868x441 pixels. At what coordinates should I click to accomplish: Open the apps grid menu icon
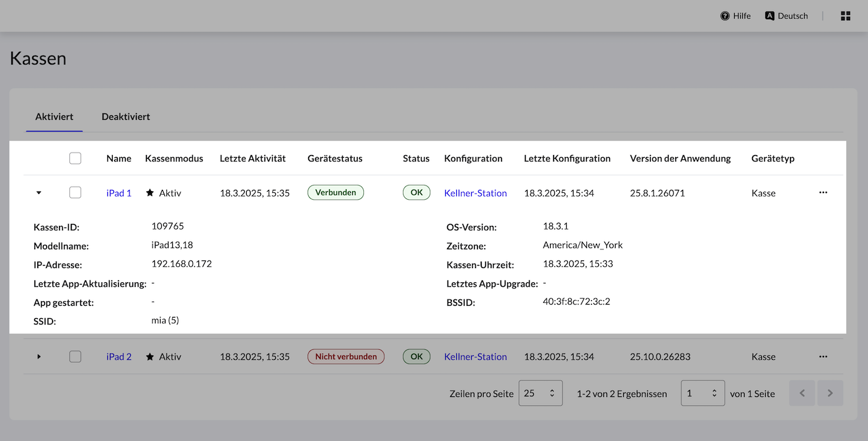coord(846,16)
